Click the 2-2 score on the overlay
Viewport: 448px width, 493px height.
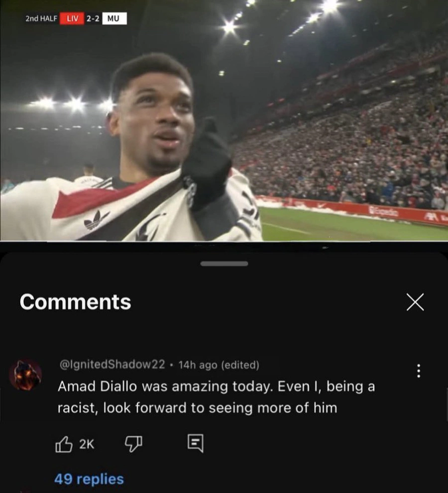(x=93, y=18)
